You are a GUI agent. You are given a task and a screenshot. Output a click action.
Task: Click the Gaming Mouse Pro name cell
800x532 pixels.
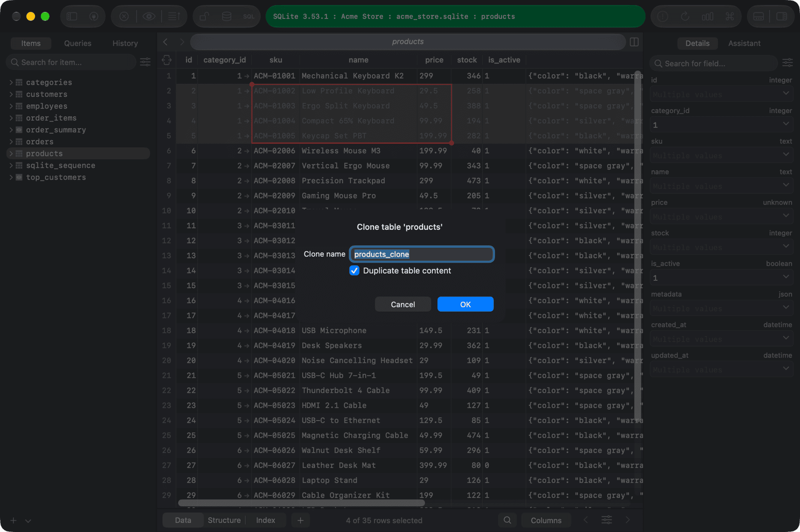pyautogui.click(x=358, y=196)
